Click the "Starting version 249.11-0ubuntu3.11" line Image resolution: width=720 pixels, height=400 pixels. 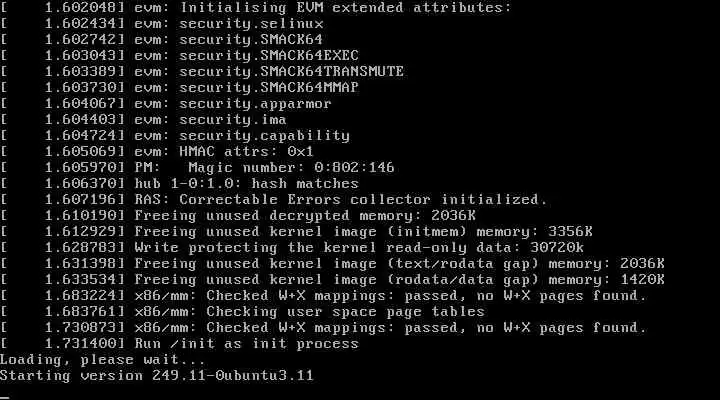tap(158, 375)
